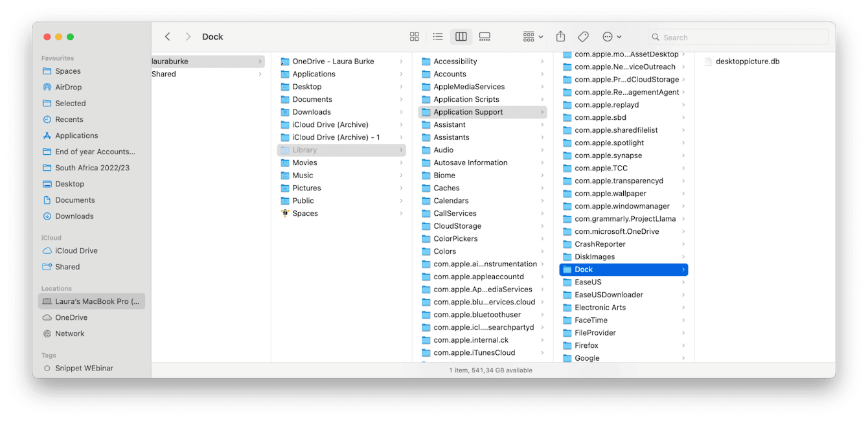Click the forward navigation arrow
The width and height of the screenshot is (868, 421).
pos(188,37)
